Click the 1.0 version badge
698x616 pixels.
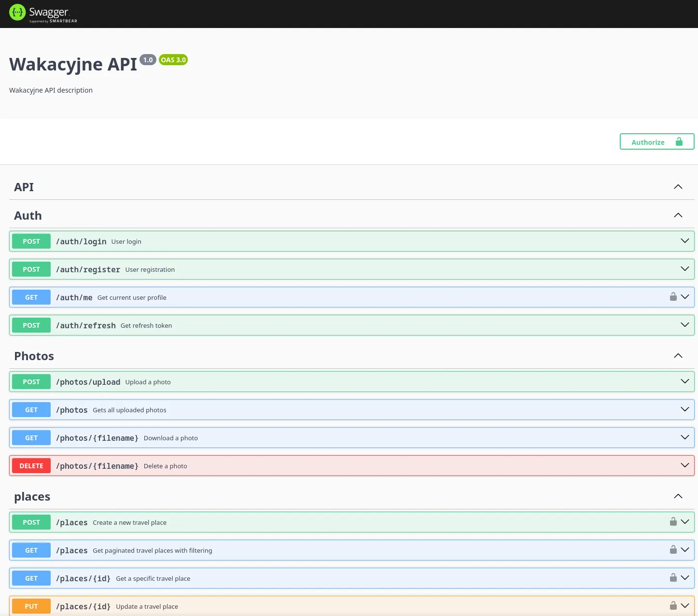point(148,59)
